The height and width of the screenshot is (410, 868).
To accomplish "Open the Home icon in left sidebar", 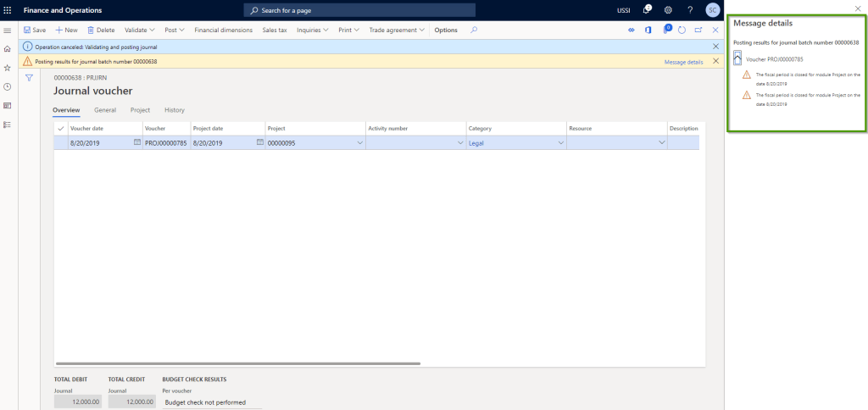I will (x=8, y=49).
